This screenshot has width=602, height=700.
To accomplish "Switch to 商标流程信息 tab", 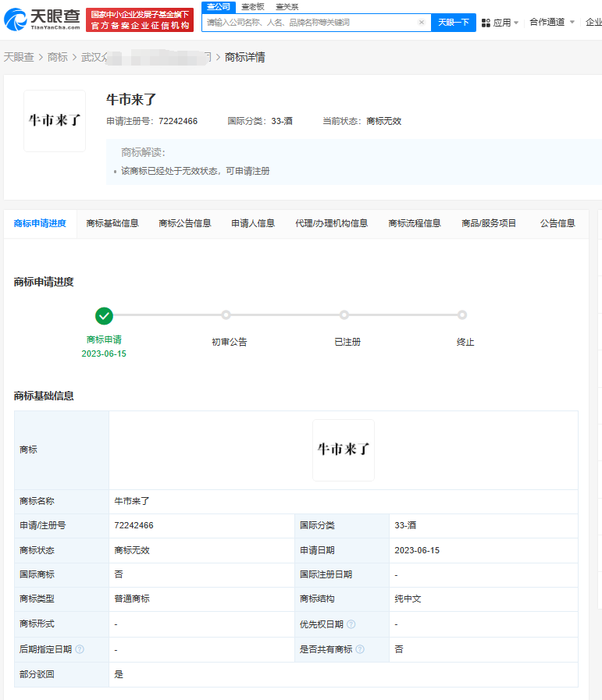I will [415, 223].
